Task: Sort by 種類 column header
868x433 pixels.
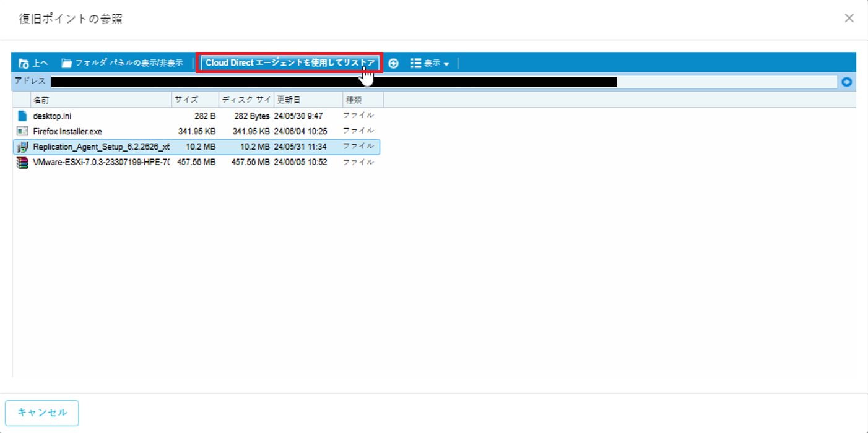Action: tap(363, 100)
